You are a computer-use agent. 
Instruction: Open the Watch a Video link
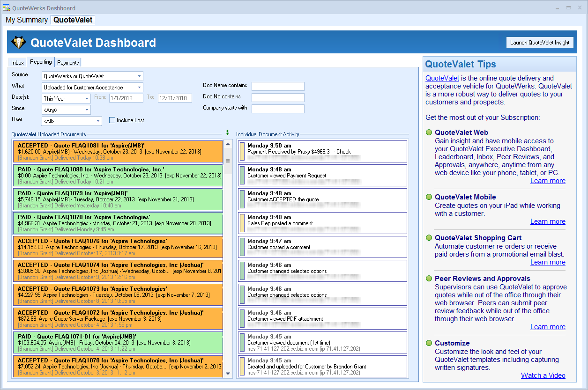click(x=543, y=375)
